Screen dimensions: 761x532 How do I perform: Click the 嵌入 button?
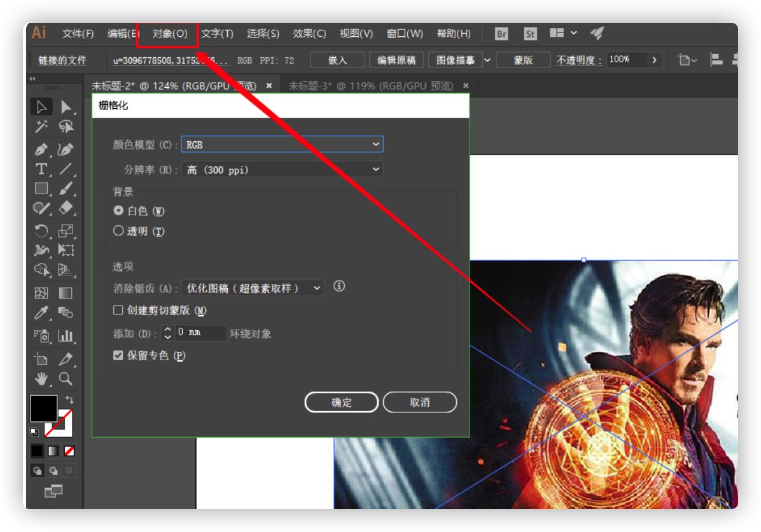pos(338,60)
